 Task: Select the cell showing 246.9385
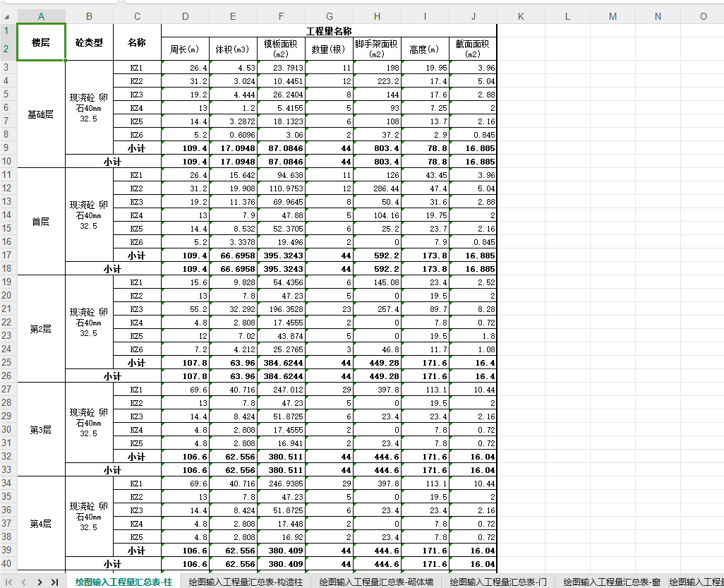(281, 483)
